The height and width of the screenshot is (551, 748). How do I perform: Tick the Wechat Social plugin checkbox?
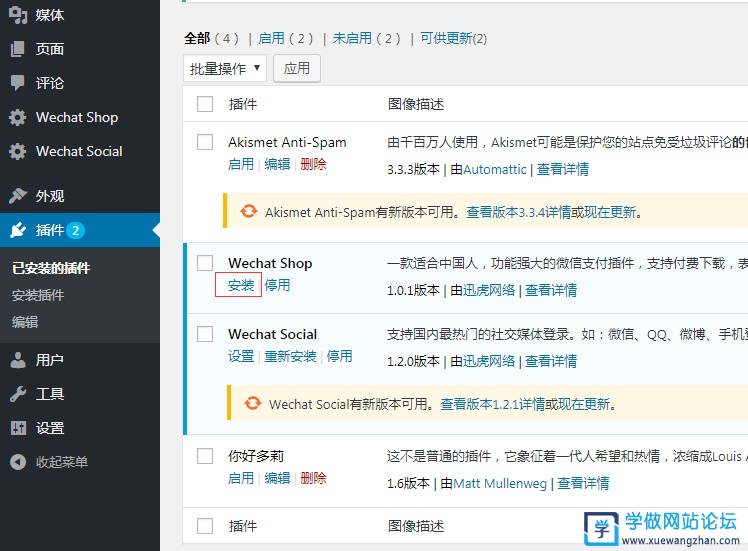[x=205, y=334]
